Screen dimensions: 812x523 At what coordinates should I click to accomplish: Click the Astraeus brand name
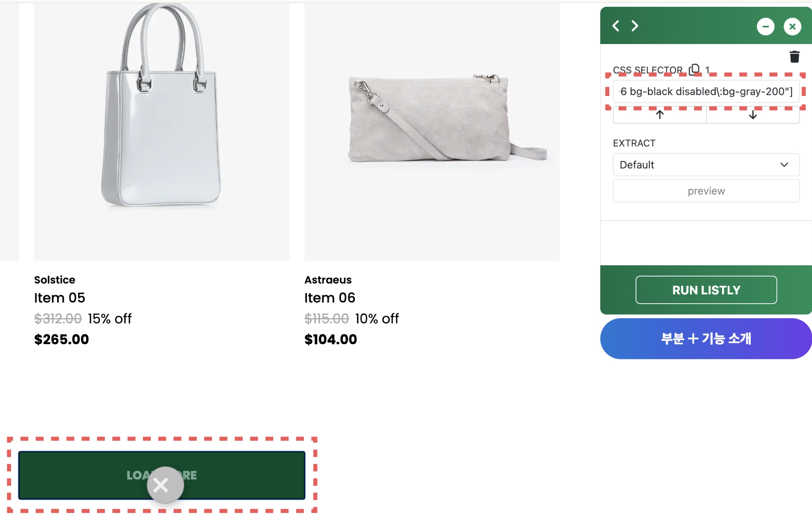coord(328,280)
